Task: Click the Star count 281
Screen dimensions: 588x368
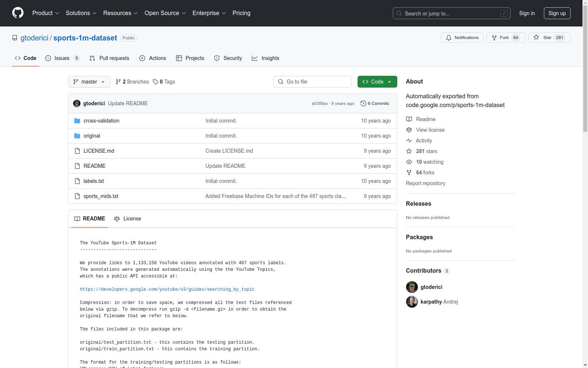Action: tap(560, 38)
